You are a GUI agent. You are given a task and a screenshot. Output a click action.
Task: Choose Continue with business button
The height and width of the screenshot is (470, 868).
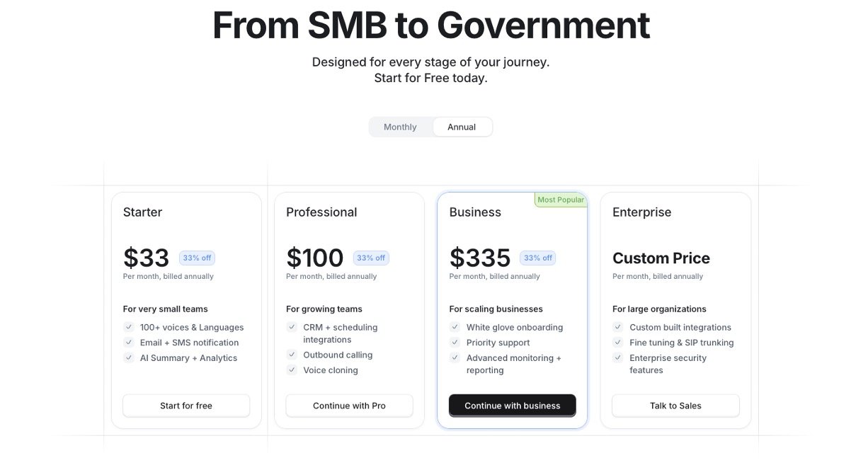point(512,406)
